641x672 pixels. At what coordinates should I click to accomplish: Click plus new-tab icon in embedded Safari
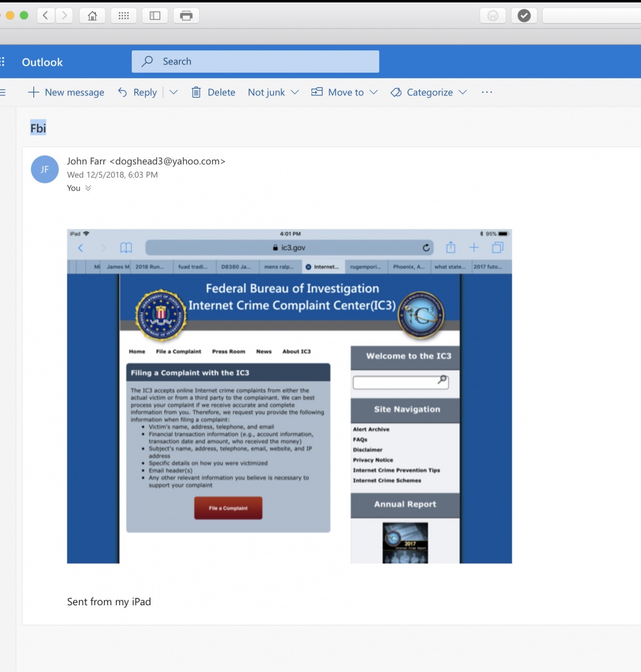pos(474,248)
